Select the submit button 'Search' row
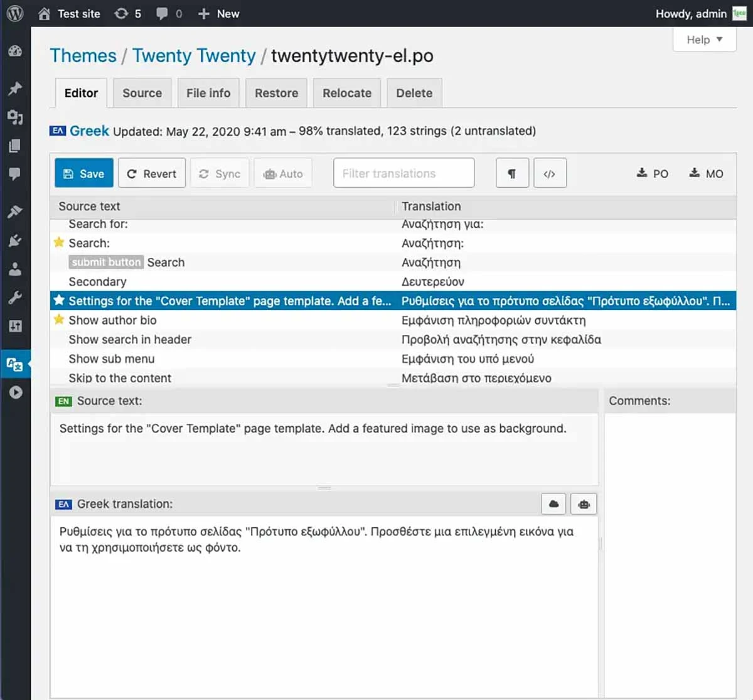This screenshot has width=753, height=700. click(393, 262)
